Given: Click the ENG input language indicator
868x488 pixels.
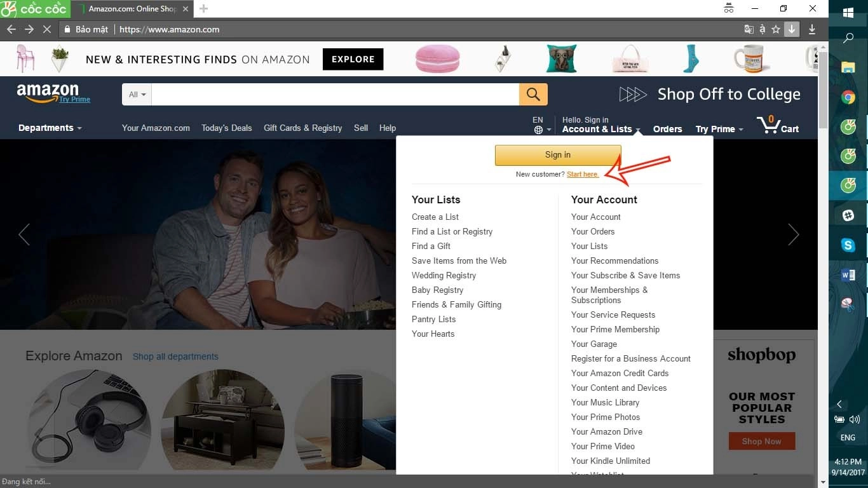Looking at the screenshot, I should [848, 438].
